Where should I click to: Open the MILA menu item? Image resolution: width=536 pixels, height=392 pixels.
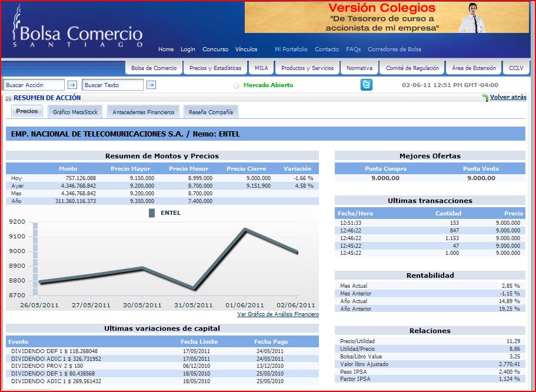(261, 68)
